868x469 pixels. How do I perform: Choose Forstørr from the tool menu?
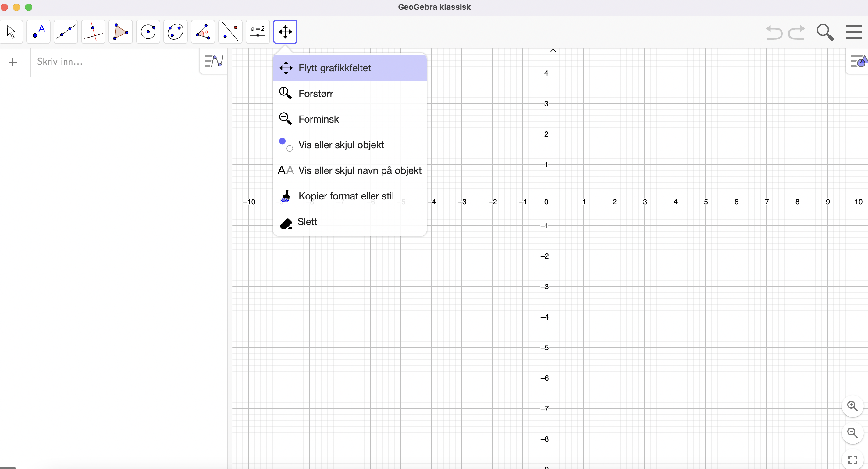(x=315, y=94)
